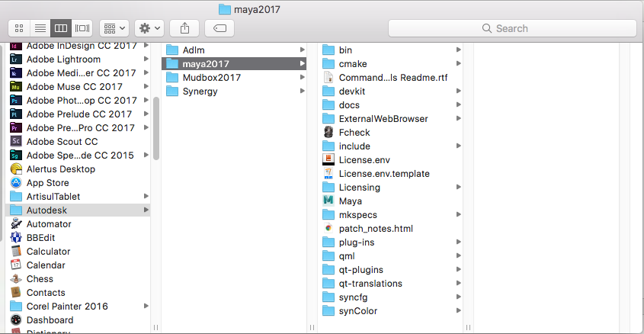Screen dimensions: 644x334
Task: Select the Chess app icon
Action: click(x=15, y=279)
